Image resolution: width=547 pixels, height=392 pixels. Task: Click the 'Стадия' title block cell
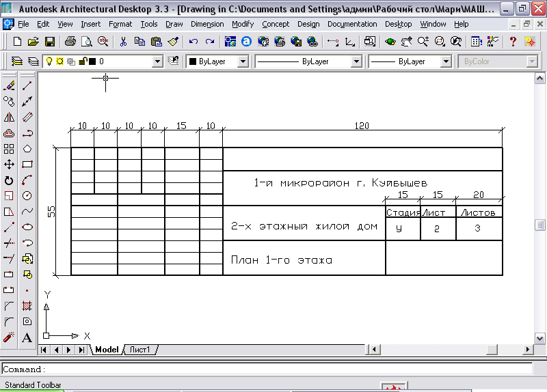click(x=403, y=212)
